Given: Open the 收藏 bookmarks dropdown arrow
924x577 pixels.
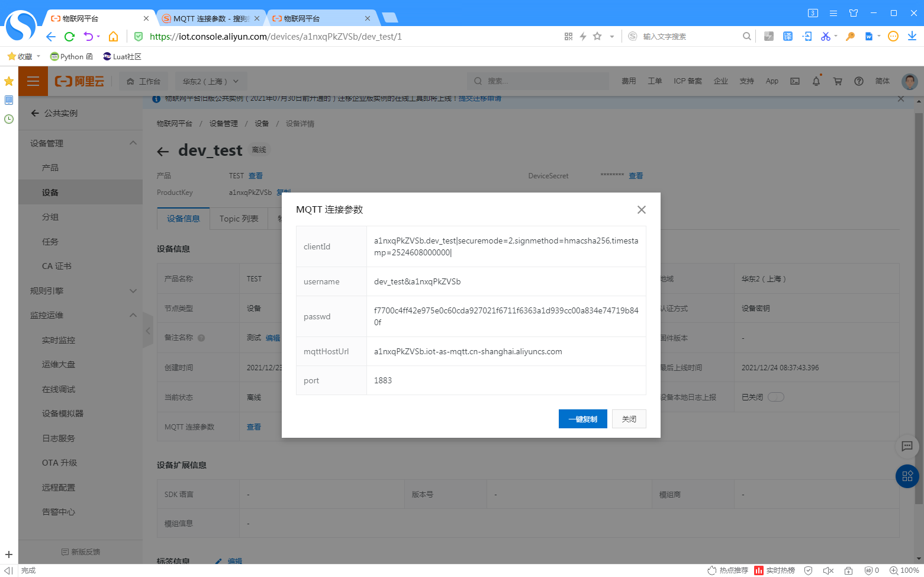Looking at the screenshot, I should tap(38, 56).
